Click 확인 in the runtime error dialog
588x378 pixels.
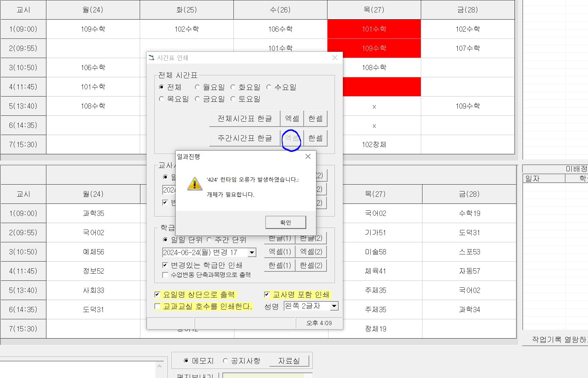[286, 222]
